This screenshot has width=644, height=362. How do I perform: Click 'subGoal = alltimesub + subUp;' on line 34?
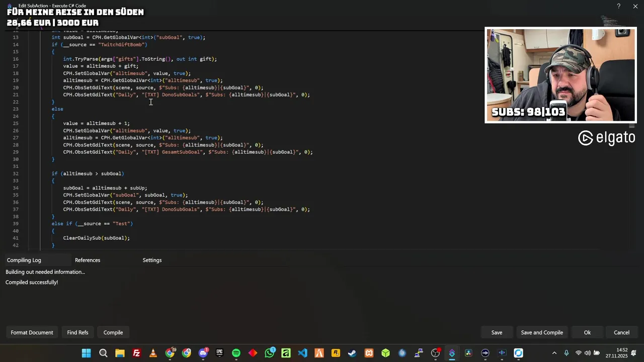pyautogui.click(x=105, y=188)
